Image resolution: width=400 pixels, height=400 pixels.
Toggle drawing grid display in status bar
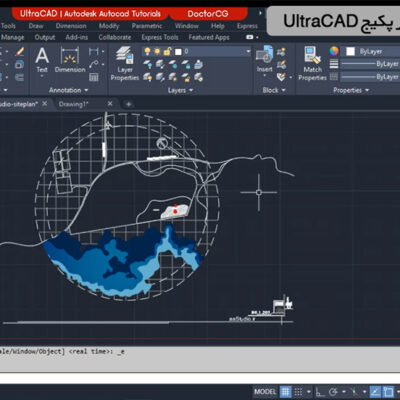[x=285, y=392]
